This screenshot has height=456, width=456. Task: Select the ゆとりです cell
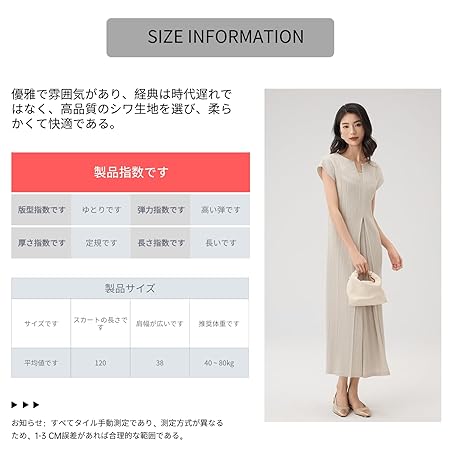101,210
